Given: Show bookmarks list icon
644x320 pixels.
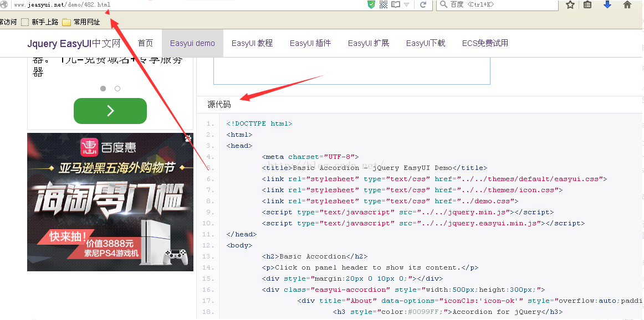Looking at the screenshot, I should (x=587, y=4).
